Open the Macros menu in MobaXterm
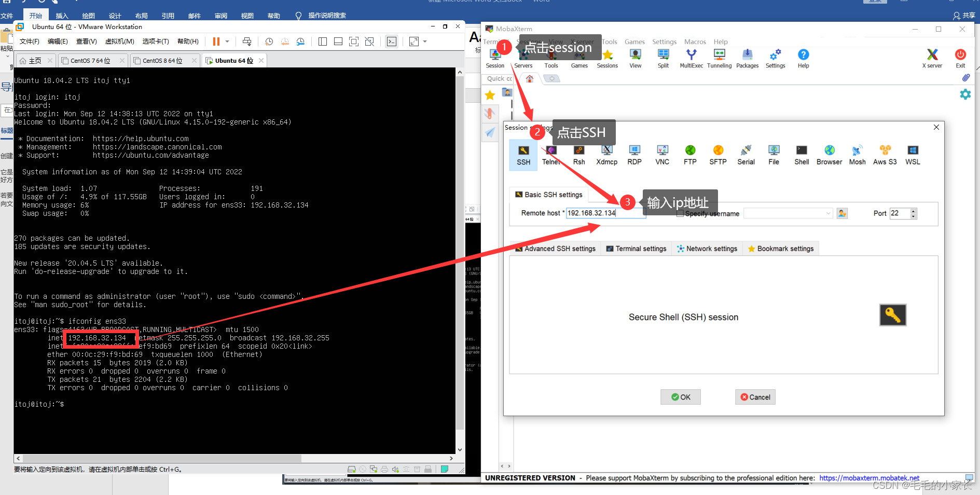Image resolution: width=980 pixels, height=495 pixels. (x=695, y=42)
